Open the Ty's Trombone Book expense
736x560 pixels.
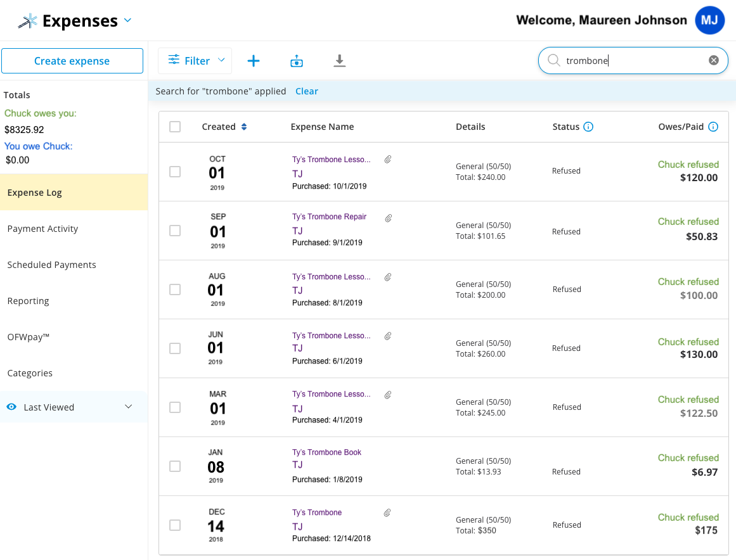[326, 452]
